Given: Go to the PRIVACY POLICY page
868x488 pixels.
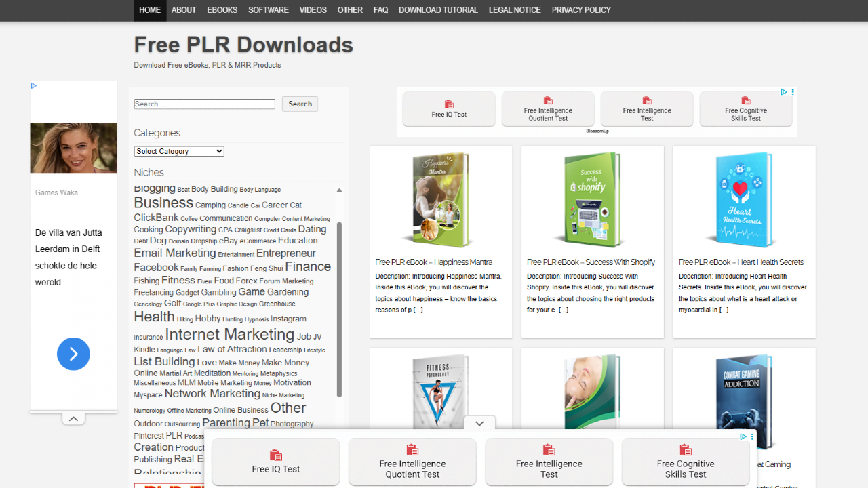Looking at the screenshot, I should (581, 10).
